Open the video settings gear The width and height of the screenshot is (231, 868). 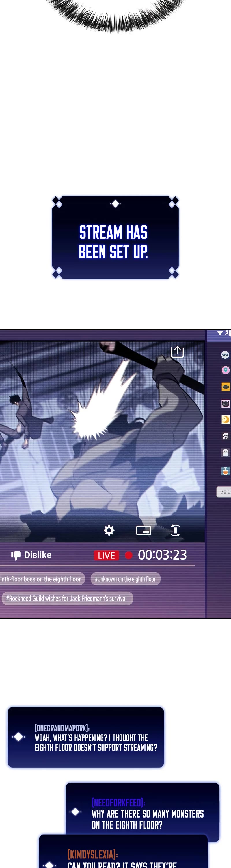click(x=109, y=530)
